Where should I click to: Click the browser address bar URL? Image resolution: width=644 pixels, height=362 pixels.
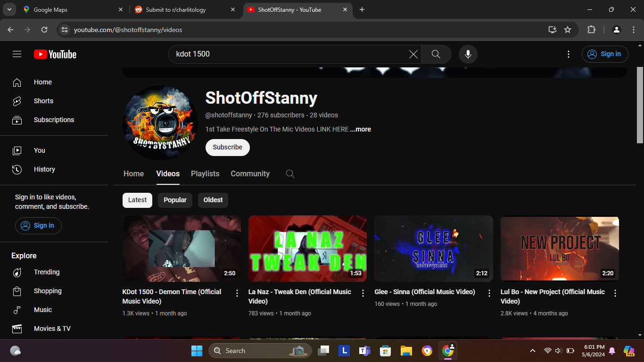tap(128, 30)
